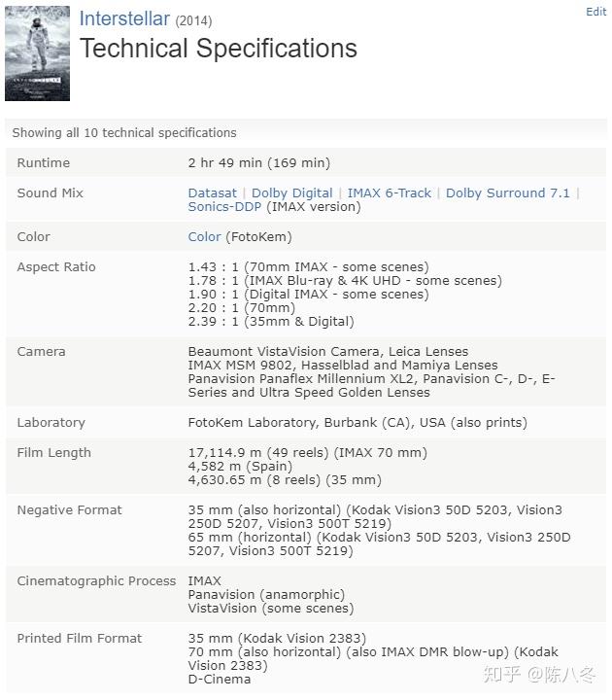Open the Datasat sound mix link

pos(213,192)
